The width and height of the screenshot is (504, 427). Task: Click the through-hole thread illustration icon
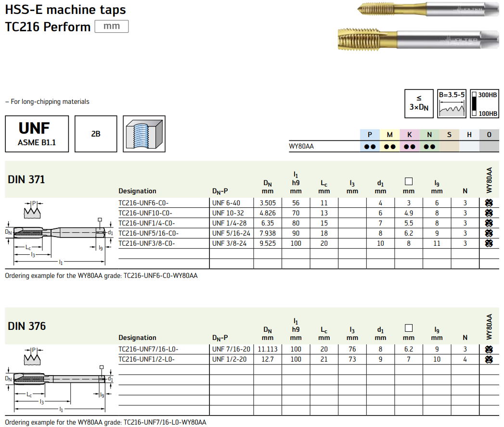[144, 134]
